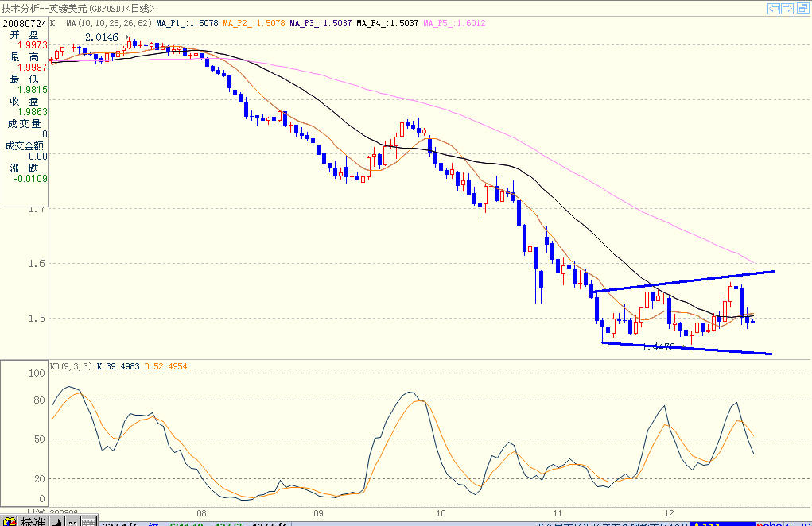This screenshot has width=812, height=526.
Task: Click the 涨跌 value -0.0109
Action: pyautogui.click(x=30, y=179)
